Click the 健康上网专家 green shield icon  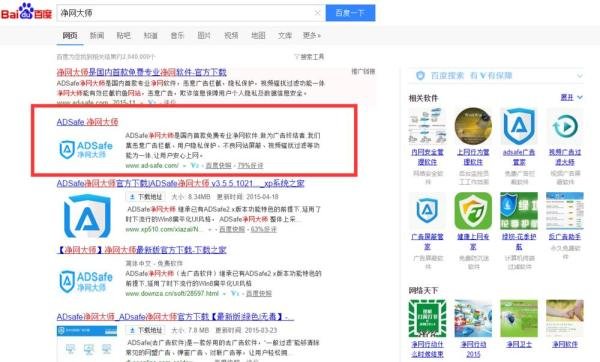point(473,210)
